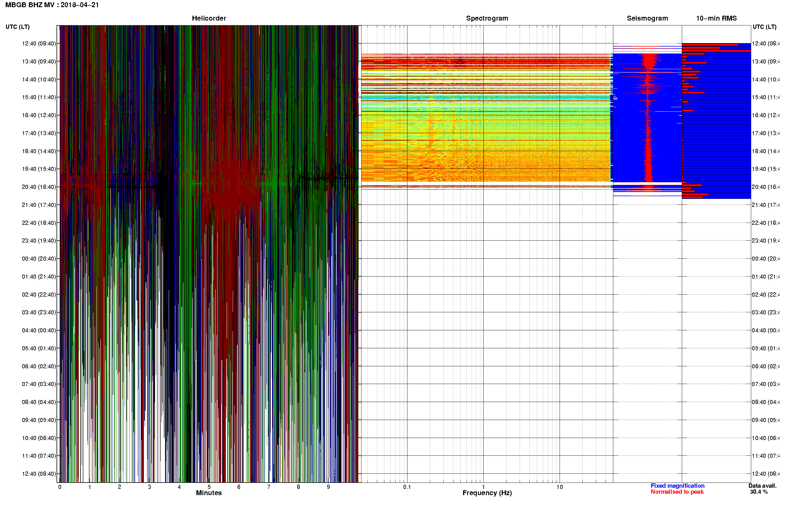
Task: Click the '0.1' frequency tick label
Action: coord(407,487)
